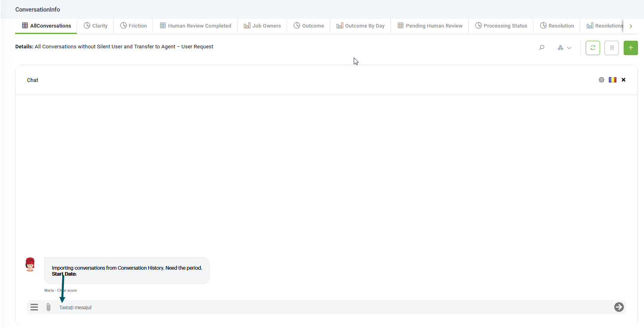
Task: Open the Processing Status tab
Action: (x=501, y=26)
